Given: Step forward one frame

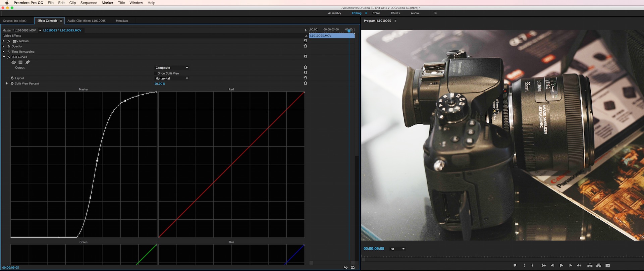Looking at the screenshot, I should [x=570, y=265].
